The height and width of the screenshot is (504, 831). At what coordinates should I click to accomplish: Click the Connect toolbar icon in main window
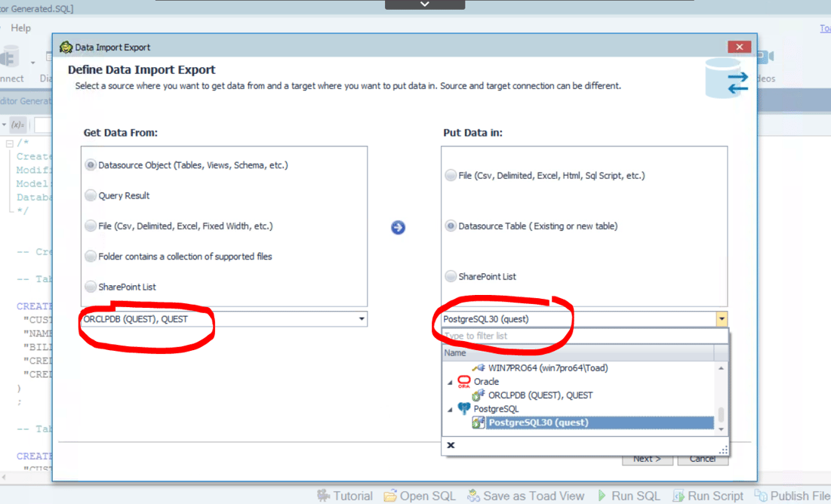point(10,57)
